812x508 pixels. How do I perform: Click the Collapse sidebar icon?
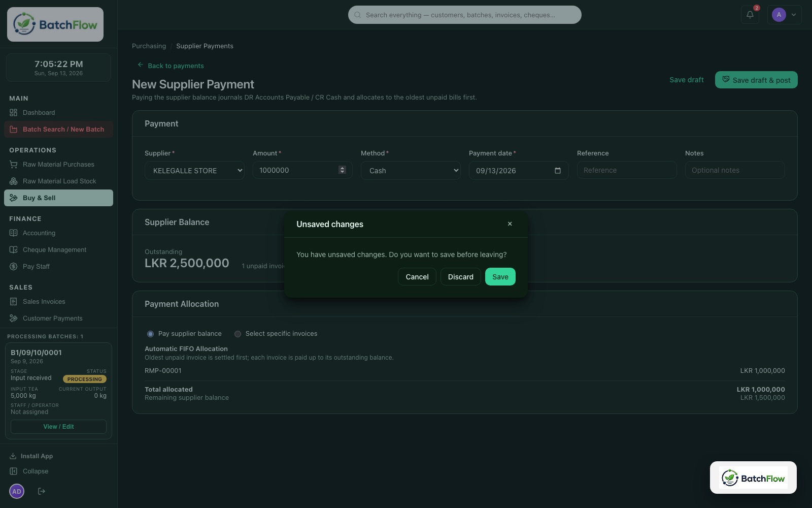pyautogui.click(x=14, y=471)
